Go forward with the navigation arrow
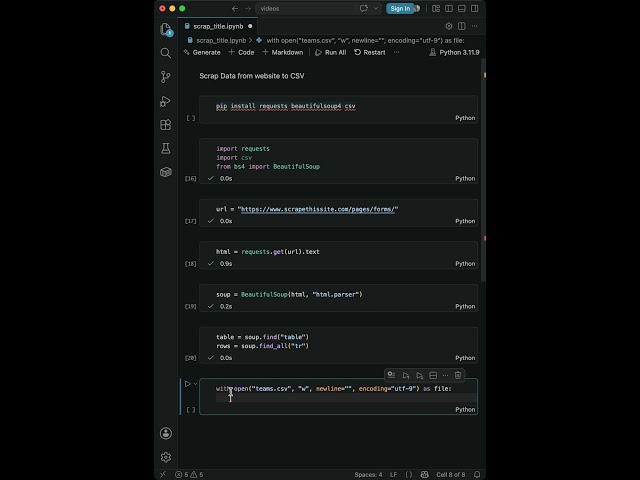640x480 pixels. click(248, 9)
